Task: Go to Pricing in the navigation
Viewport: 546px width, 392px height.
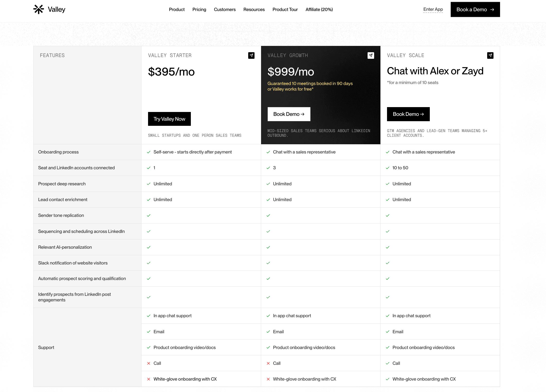Action: [199, 9]
